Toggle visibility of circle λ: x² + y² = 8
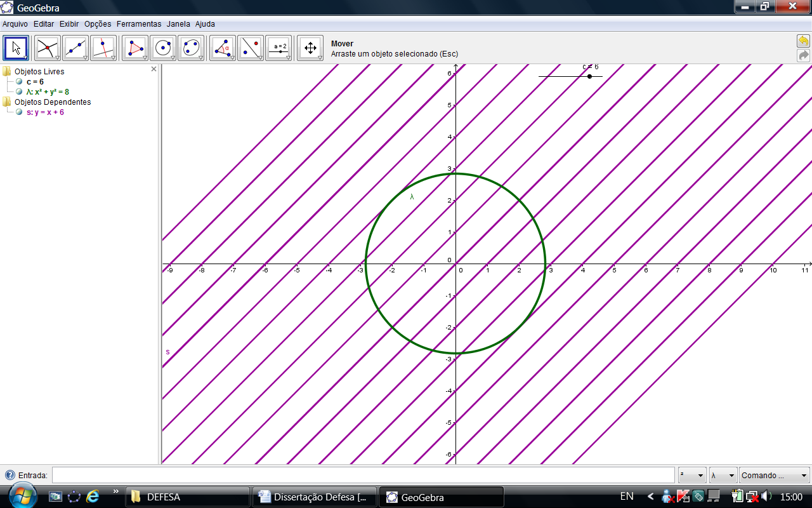This screenshot has width=812, height=508. pos(19,92)
